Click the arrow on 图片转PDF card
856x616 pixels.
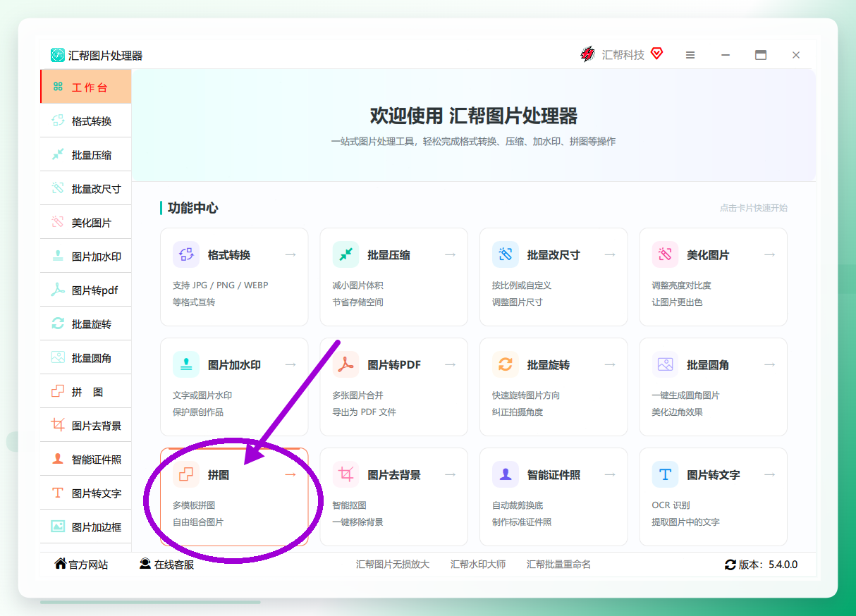pos(450,364)
